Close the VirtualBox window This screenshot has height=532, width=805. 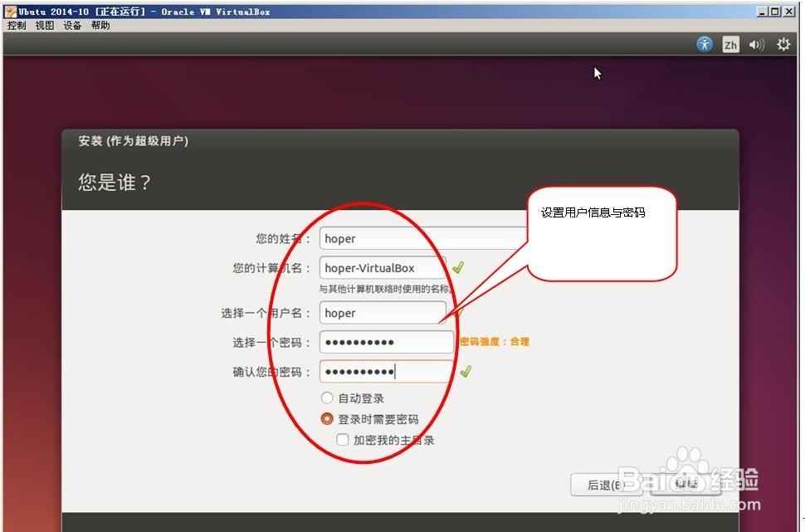[x=789, y=12]
